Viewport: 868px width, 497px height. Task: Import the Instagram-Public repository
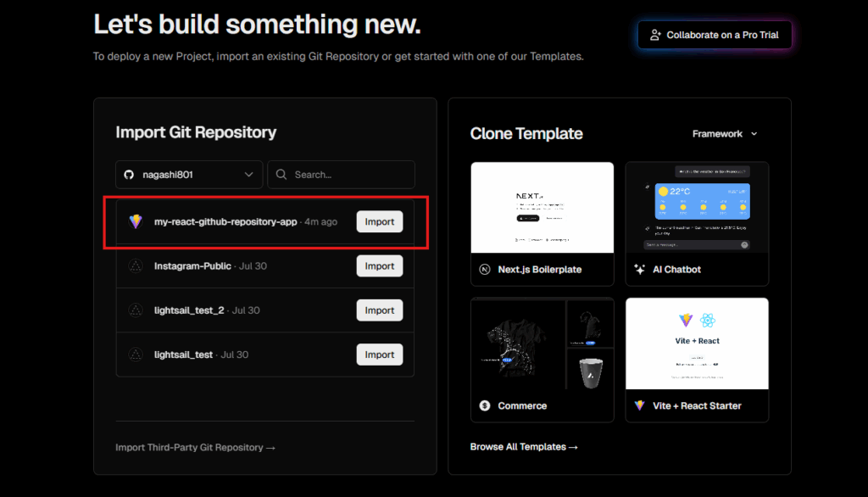379,266
